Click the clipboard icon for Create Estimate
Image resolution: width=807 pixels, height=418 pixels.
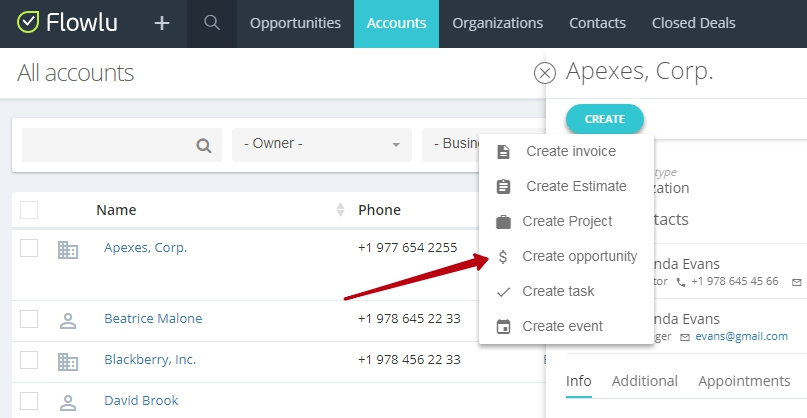tap(503, 186)
